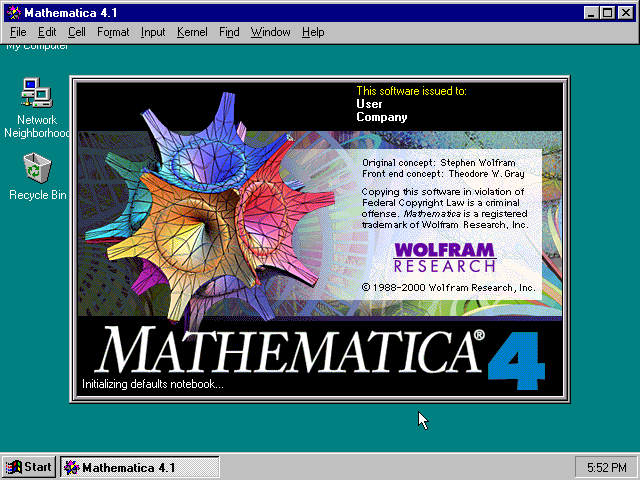Click the 'Front end concept: Theodore W. Gray' line
Viewport: 640px width, 480px height.
tap(443, 173)
